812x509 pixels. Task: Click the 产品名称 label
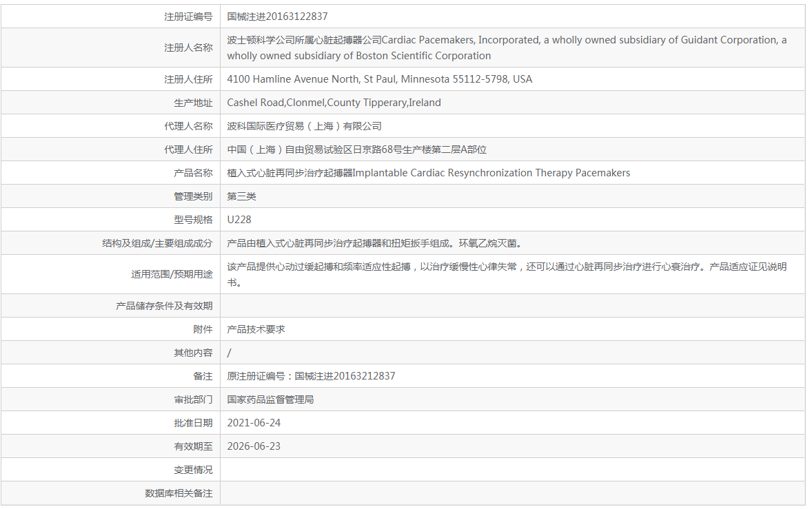[192, 173]
